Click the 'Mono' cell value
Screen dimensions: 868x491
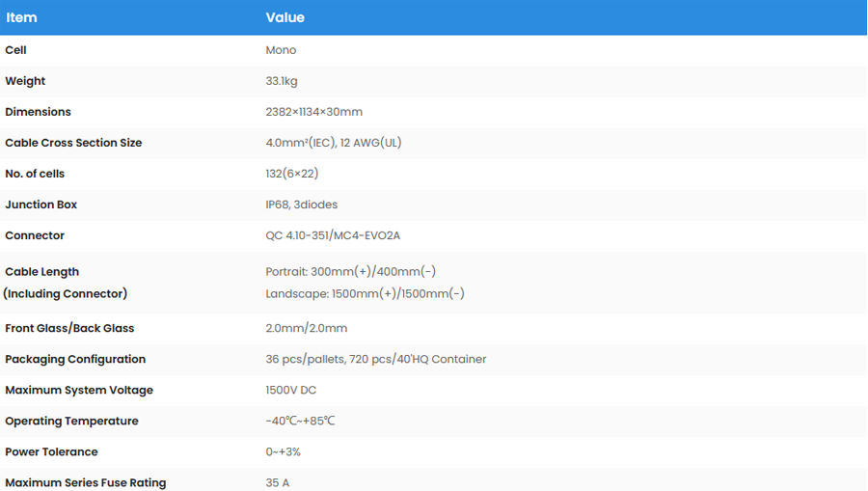tap(281, 50)
